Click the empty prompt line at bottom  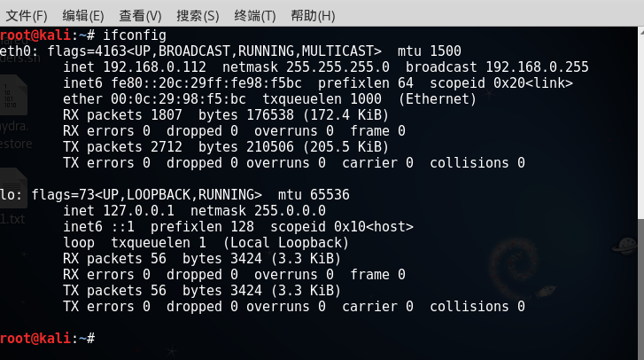tap(266, 339)
